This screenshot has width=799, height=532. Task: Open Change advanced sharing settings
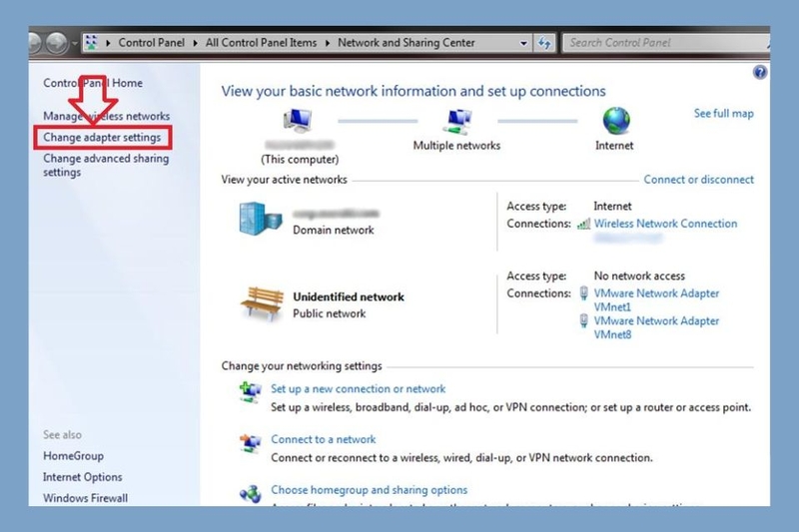click(106, 166)
